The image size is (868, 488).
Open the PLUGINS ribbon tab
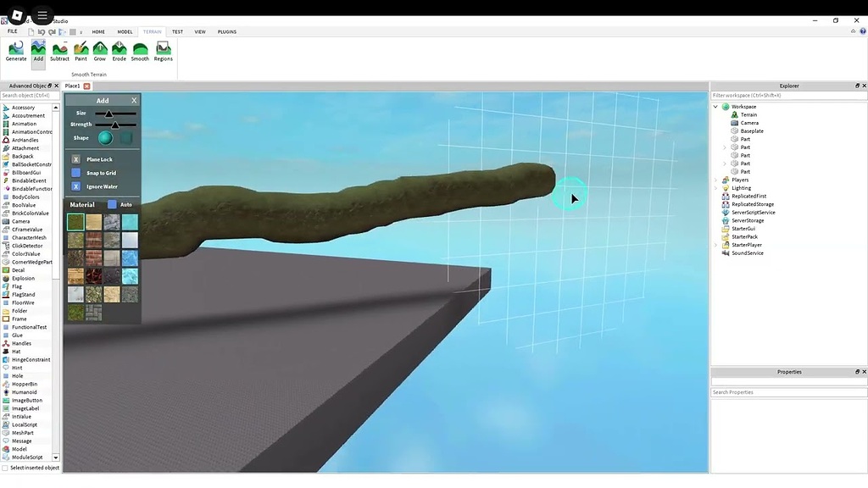[x=226, y=31]
